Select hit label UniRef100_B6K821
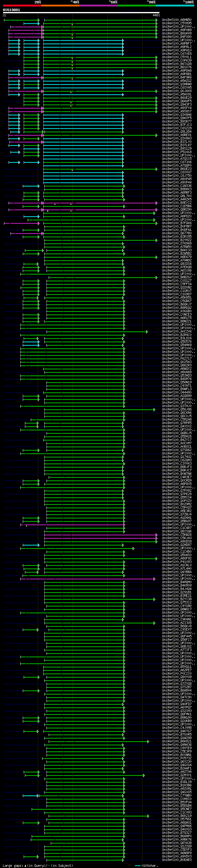This screenshot has width=197, height=868. (177, 741)
